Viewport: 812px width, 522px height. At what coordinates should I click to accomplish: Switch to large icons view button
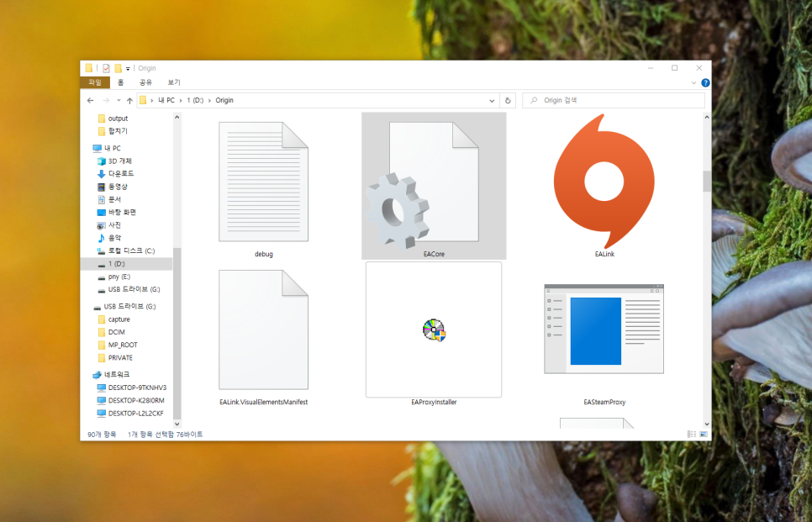pyautogui.click(x=704, y=434)
